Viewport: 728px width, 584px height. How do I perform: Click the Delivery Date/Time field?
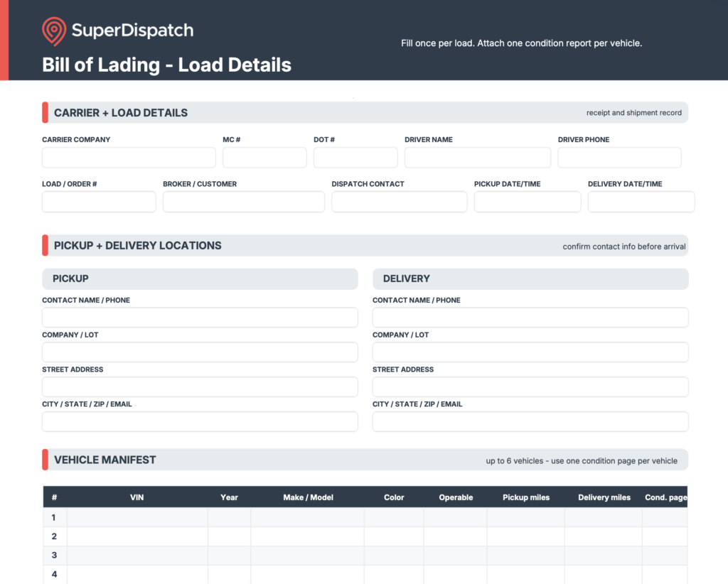(641, 202)
